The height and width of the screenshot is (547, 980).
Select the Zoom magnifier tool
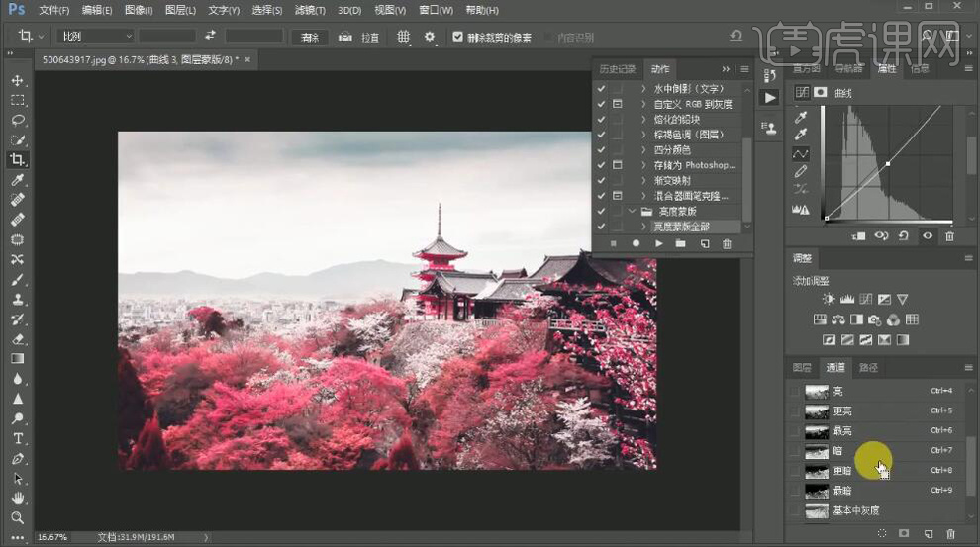tap(17, 517)
